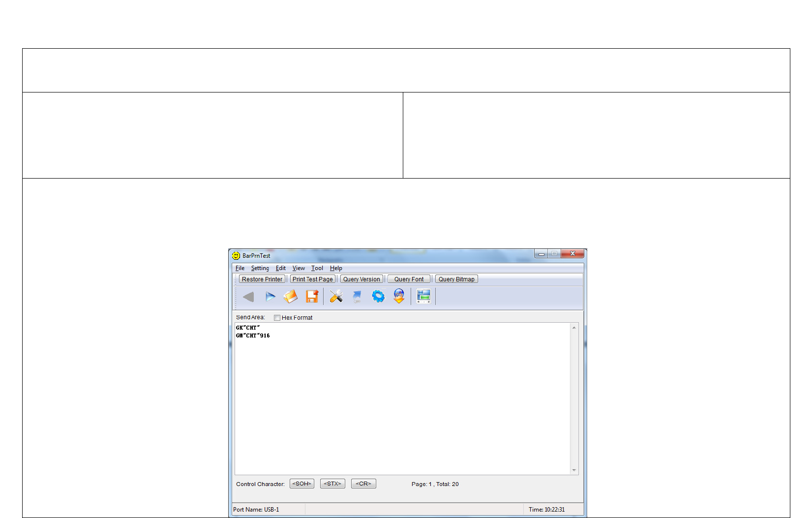Click the Port Name: USB-1 status entry
The width and height of the screenshot is (812, 518).
pos(256,510)
